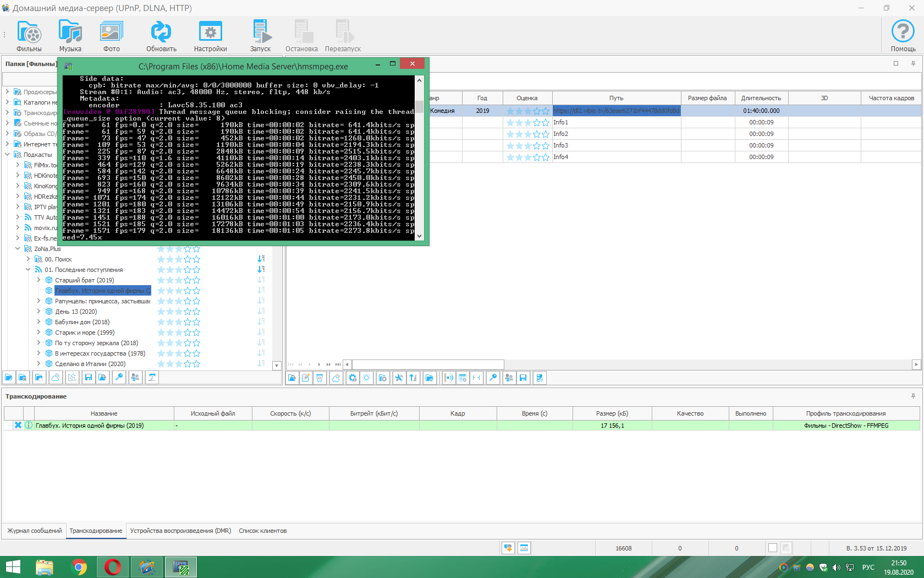924x578 pixels.
Task: Expand the Старший брат (2019) item
Action: pyautogui.click(x=38, y=280)
